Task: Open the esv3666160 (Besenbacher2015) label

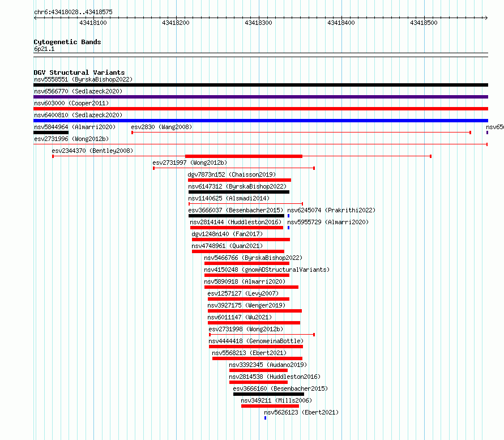Action: 281,388
